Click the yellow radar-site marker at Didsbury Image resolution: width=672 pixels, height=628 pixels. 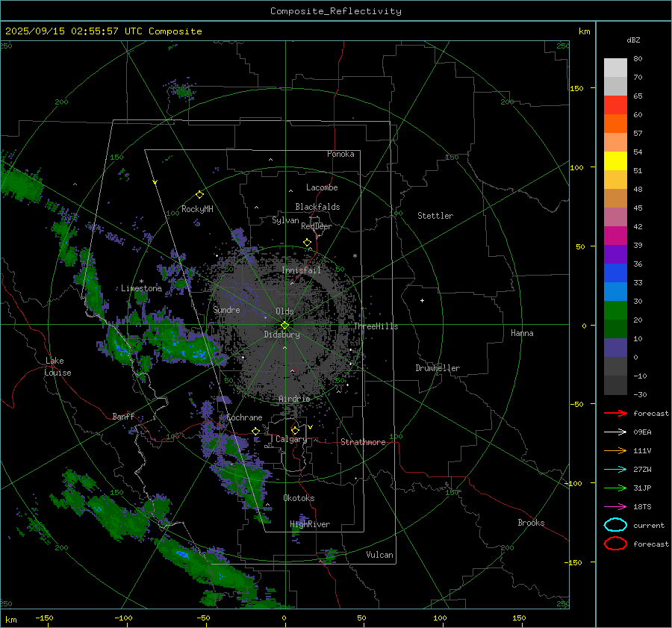click(284, 326)
